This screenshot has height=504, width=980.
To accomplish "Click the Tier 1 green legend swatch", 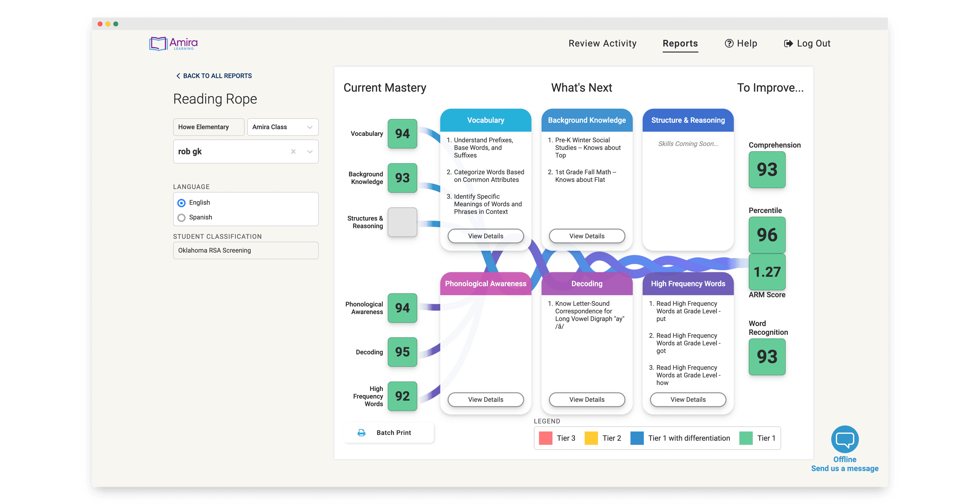I will (x=746, y=438).
